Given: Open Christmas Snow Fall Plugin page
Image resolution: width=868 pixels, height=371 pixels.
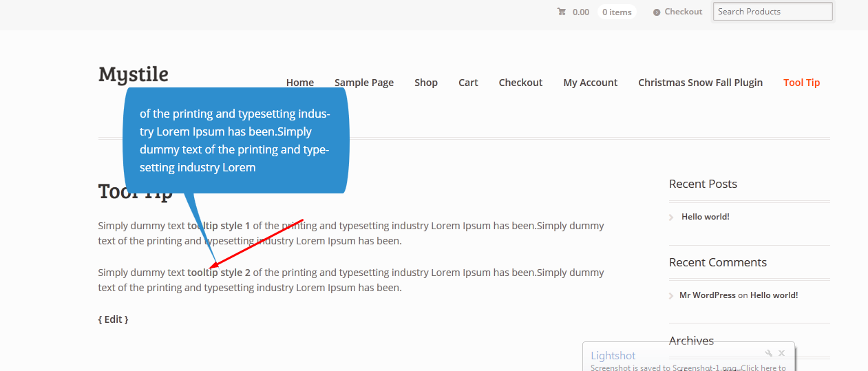Looking at the screenshot, I should [x=700, y=83].
